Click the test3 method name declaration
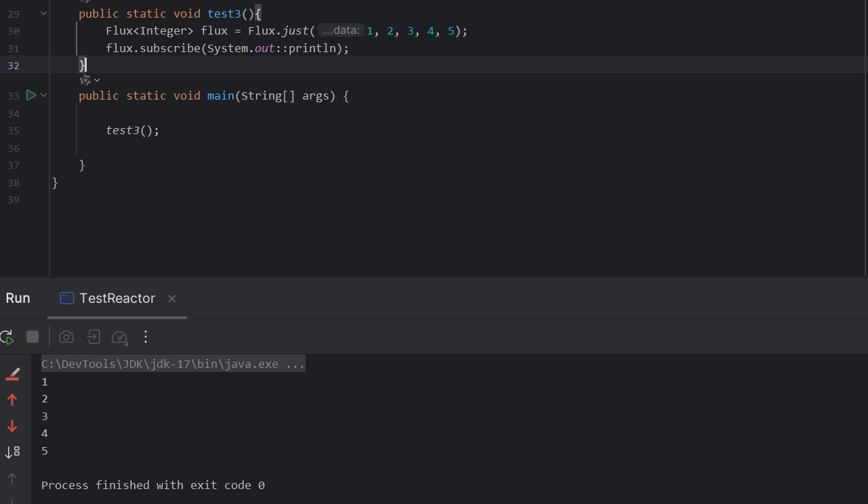The image size is (868, 504). [x=224, y=13]
